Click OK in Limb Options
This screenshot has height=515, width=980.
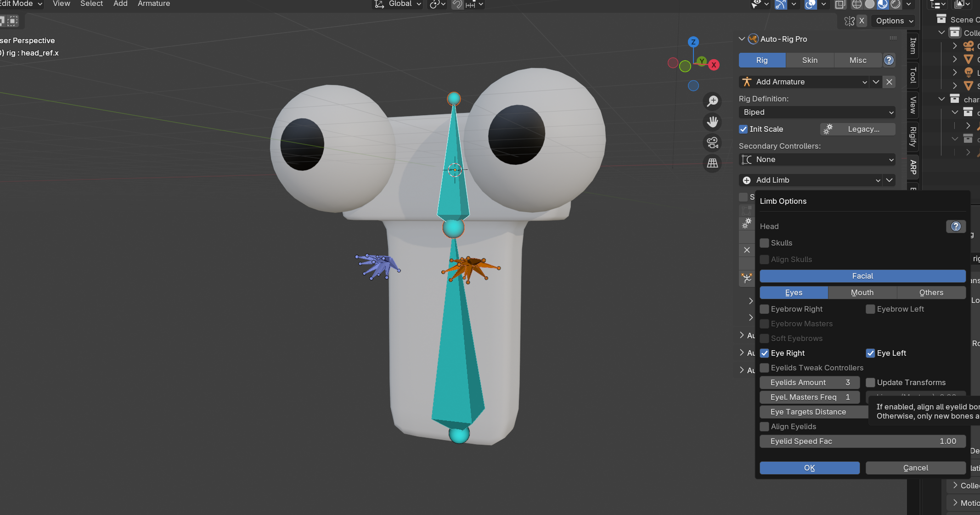(809, 468)
